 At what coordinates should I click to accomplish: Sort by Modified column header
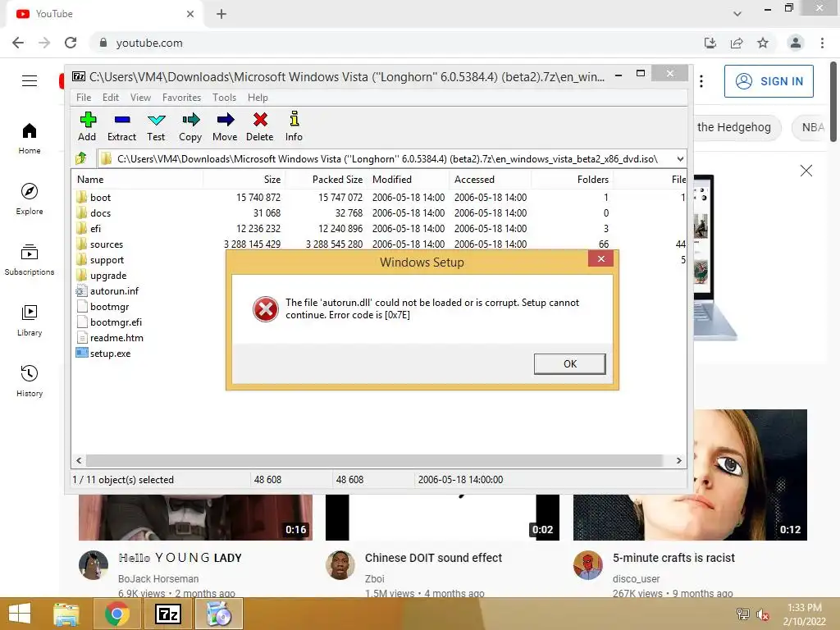(x=409, y=180)
